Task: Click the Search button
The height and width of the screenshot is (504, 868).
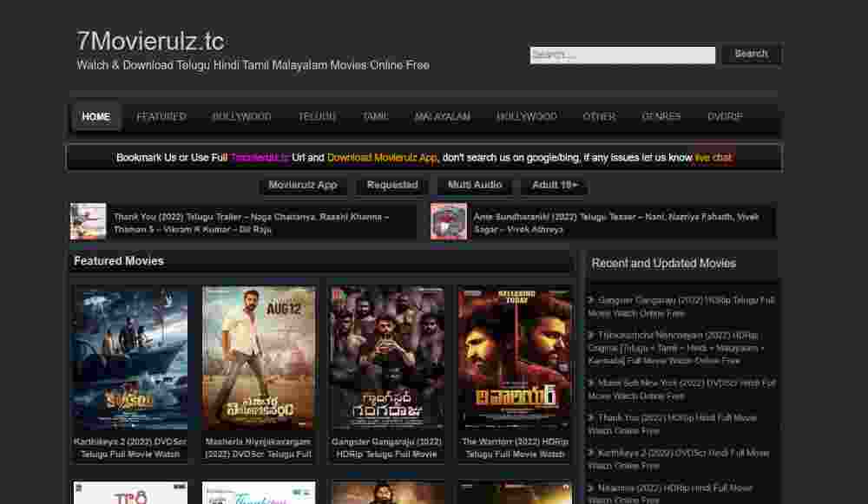Action: (751, 55)
